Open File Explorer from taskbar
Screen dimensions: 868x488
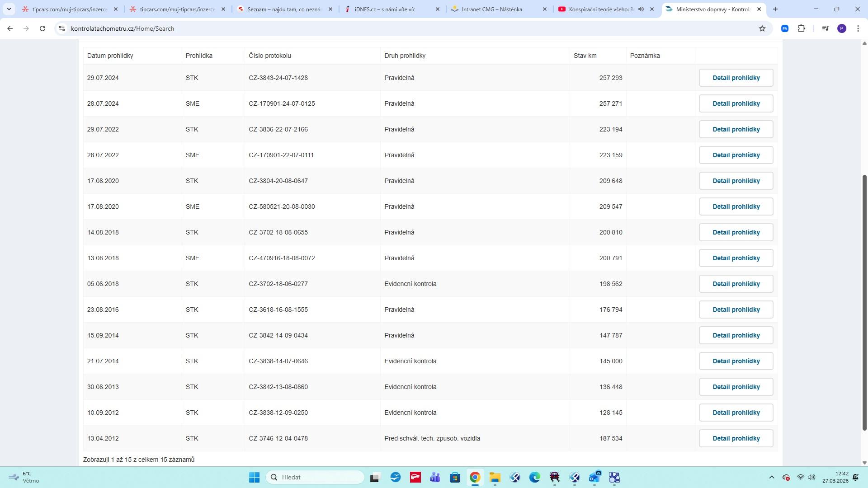coord(495,477)
